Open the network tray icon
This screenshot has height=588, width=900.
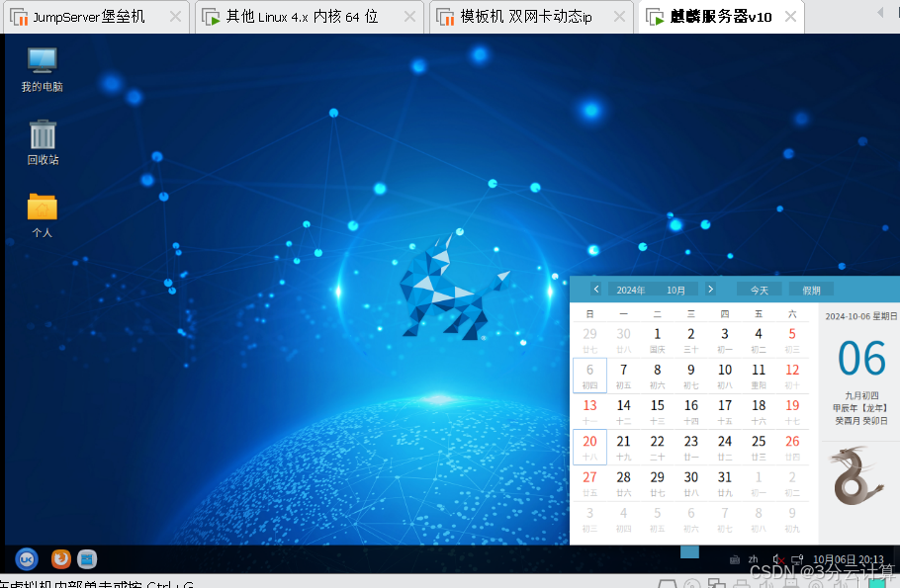(x=797, y=559)
